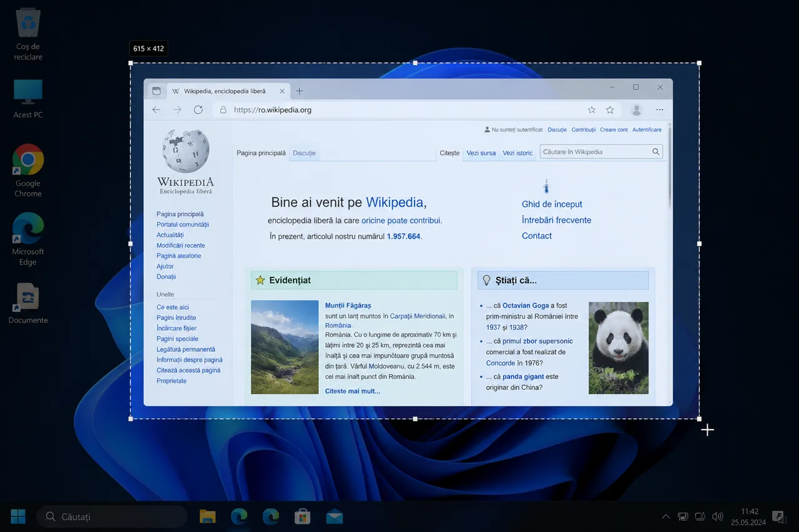Screen dimensions: 799x532
Task: Reload the Wikipedia page
Action: click(x=199, y=110)
